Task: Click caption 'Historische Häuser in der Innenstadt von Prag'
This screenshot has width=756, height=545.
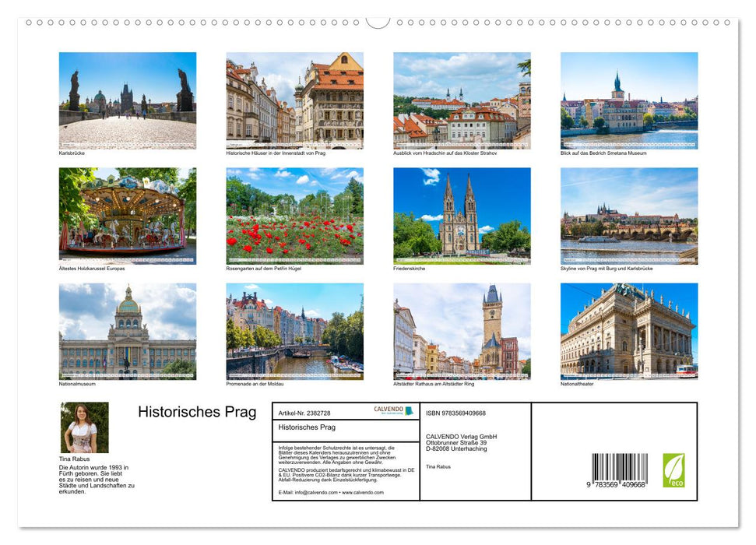Action: point(276,153)
